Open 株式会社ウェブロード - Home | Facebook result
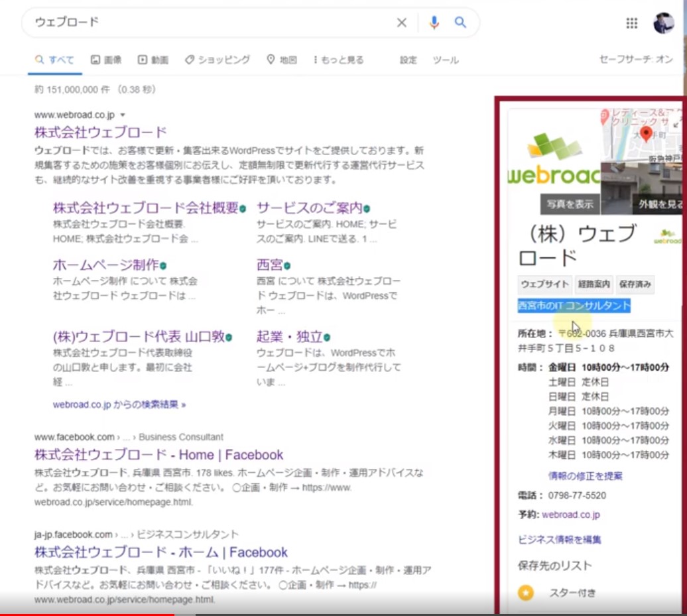This screenshot has height=616, width=687. tap(158, 455)
